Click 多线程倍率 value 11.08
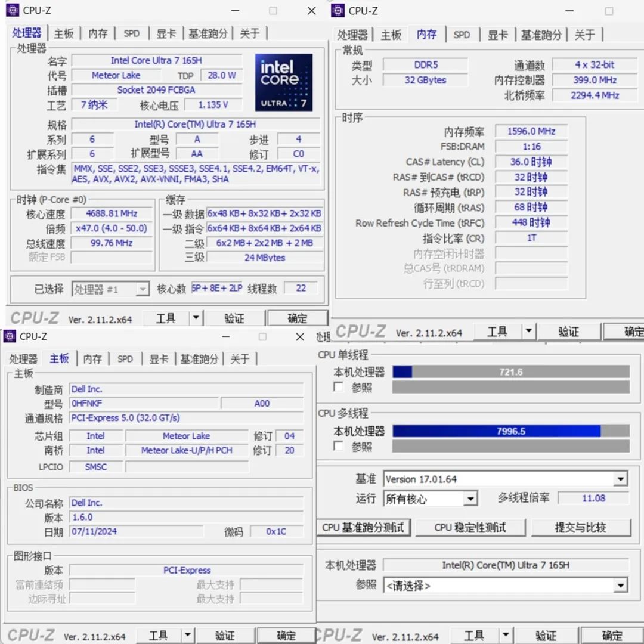 [593, 498]
